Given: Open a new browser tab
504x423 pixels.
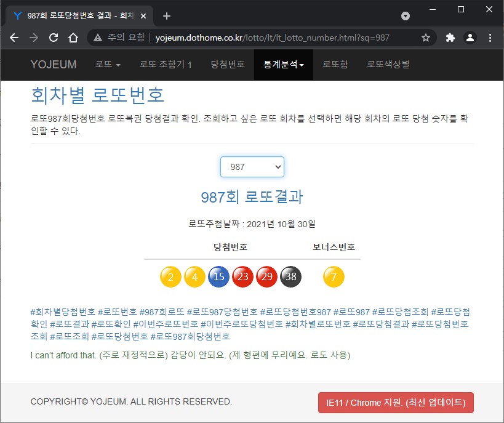Looking at the screenshot, I should coord(167,16).
